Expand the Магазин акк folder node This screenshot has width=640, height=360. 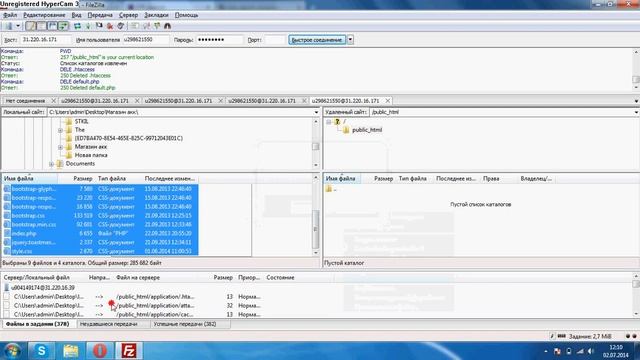pyautogui.click(x=60, y=147)
